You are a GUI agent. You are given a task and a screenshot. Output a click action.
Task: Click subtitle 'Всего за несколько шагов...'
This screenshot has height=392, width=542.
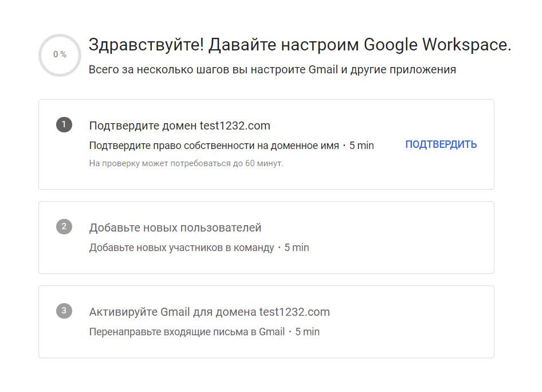point(272,70)
